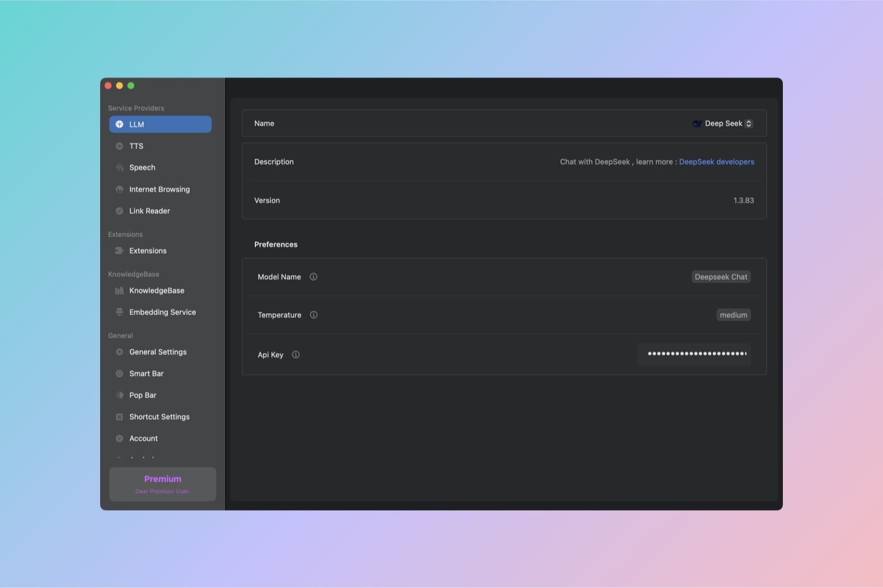The width and height of the screenshot is (883, 588).
Task: Click the Account icon
Action: tap(119, 438)
